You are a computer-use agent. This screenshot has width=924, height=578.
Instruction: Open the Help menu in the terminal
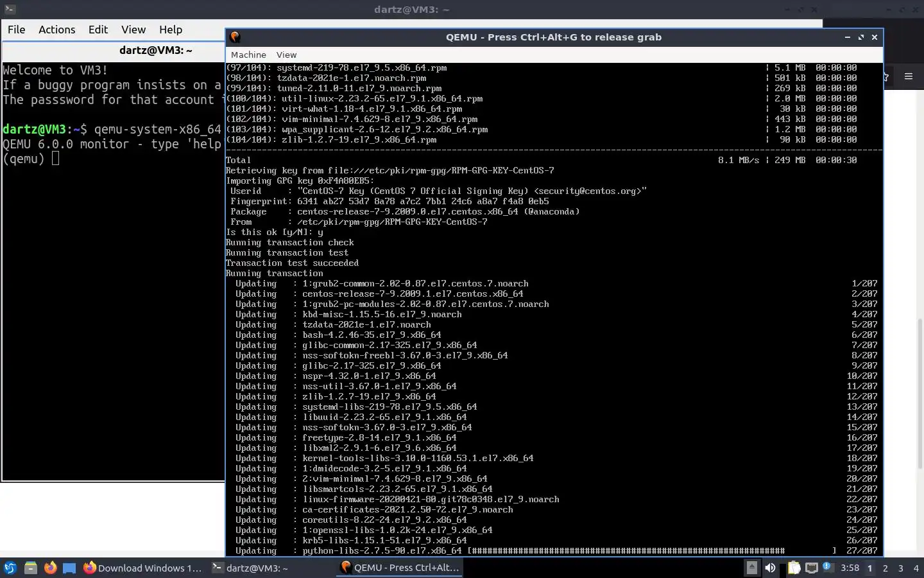pos(171,30)
